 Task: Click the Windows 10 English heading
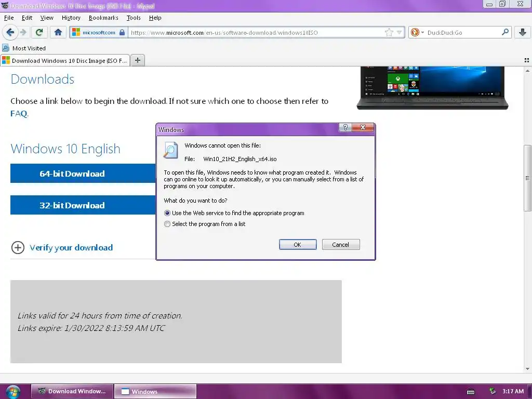click(65, 149)
